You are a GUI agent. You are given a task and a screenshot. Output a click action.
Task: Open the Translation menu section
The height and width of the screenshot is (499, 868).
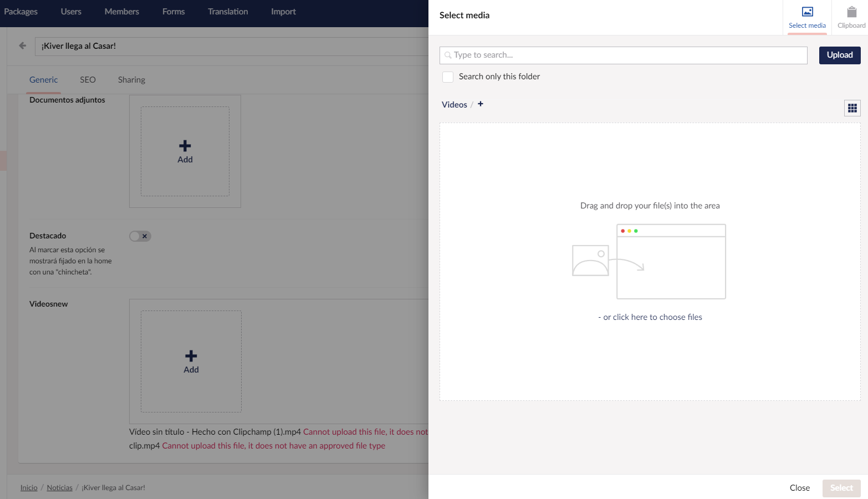tap(228, 12)
